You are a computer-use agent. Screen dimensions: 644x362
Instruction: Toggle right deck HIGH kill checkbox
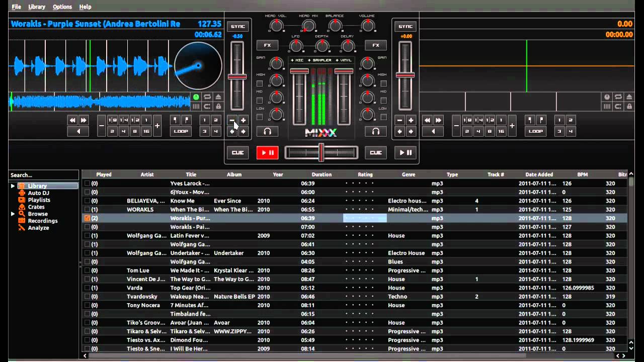pyautogui.click(x=383, y=83)
